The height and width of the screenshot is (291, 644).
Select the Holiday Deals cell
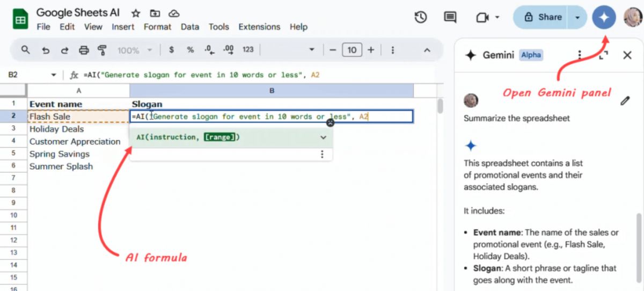click(x=78, y=129)
